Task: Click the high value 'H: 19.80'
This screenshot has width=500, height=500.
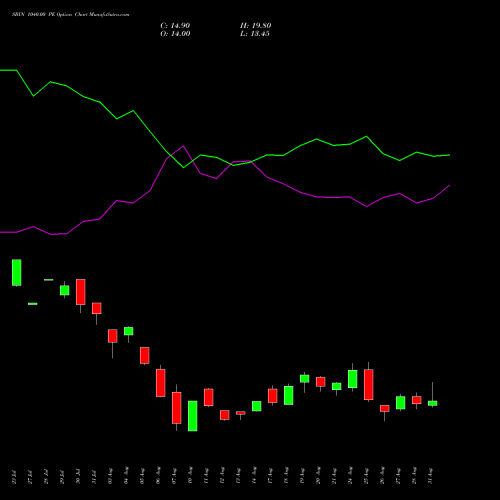Action: pos(256,26)
